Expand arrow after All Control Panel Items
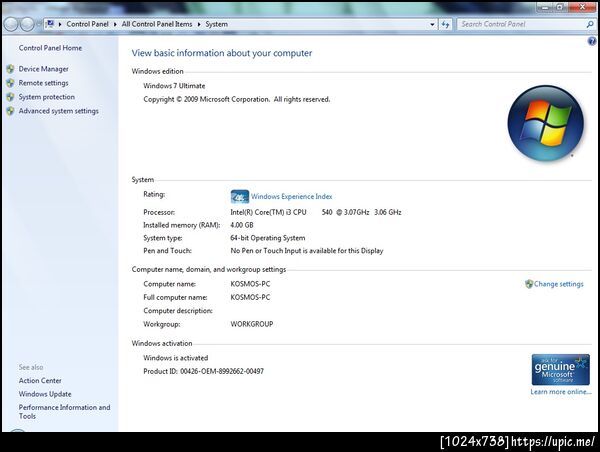The width and height of the screenshot is (600, 452). point(199,24)
